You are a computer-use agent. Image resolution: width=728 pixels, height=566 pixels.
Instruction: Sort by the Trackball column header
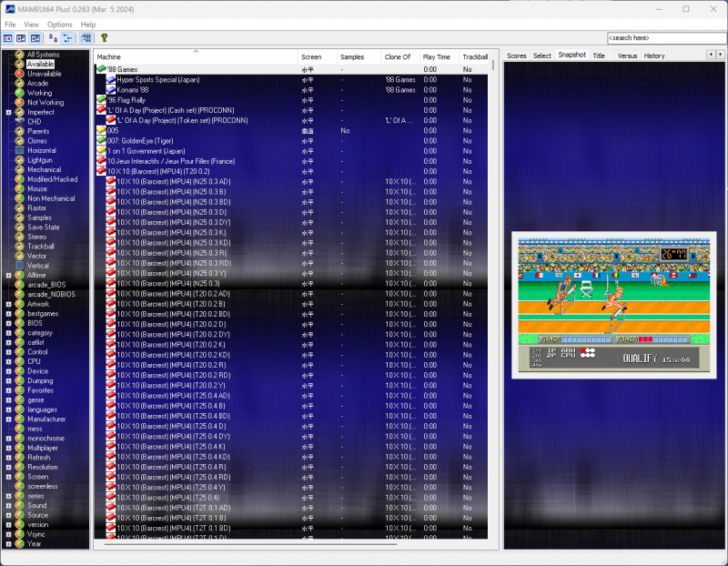[x=474, y=56]
